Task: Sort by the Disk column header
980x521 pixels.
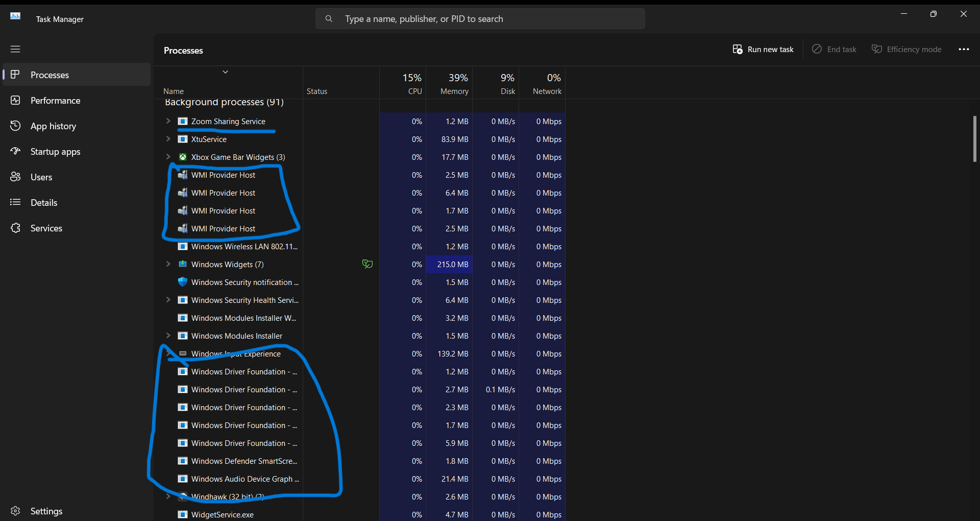Action: [x=496, y=83]
